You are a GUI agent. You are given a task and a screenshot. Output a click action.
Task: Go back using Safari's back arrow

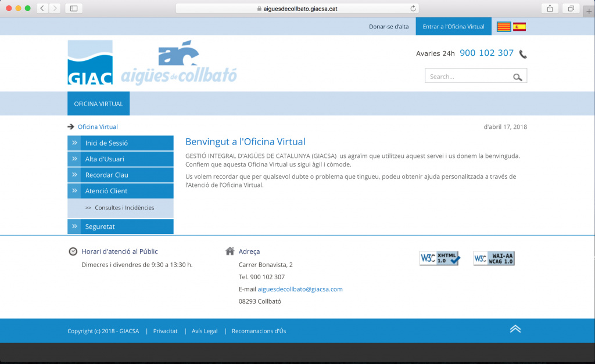(42, 8)
